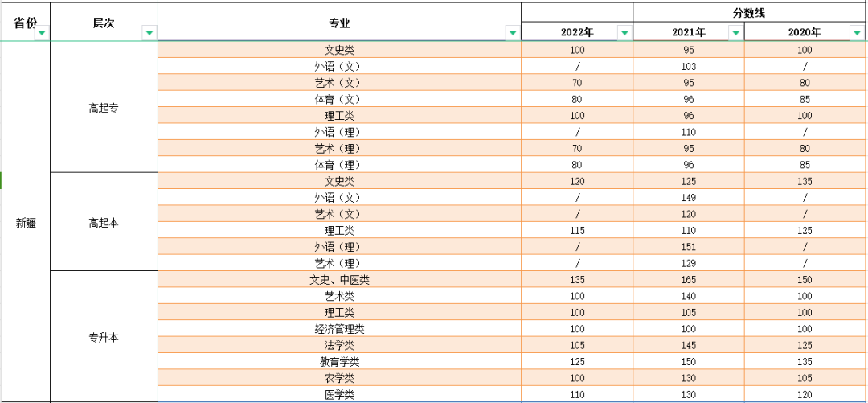Select the 农学类 major cell
Screen dimensions: 868x403
pyautogui.click(x=339, y=378)
